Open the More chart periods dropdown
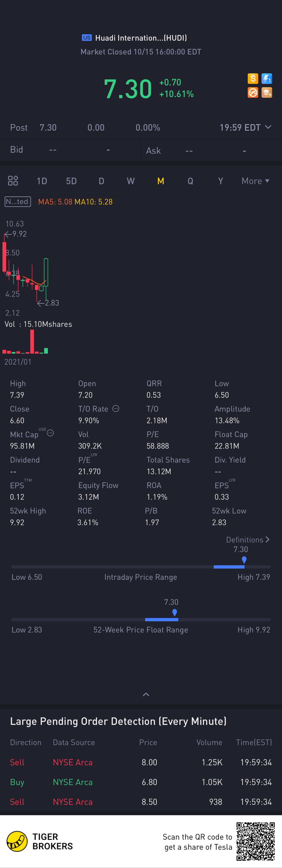Viewport: 282px width, 868px height. point(255,181)
